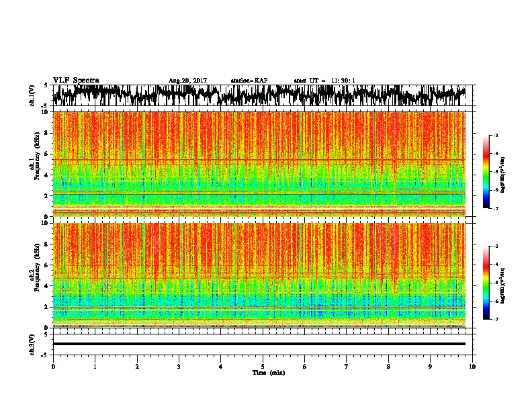The height and width of the screenshot is (411, 532).
Task: Click the ch.1 "Frequency (kHz)" axis label
Action: [x=37, y=156]
